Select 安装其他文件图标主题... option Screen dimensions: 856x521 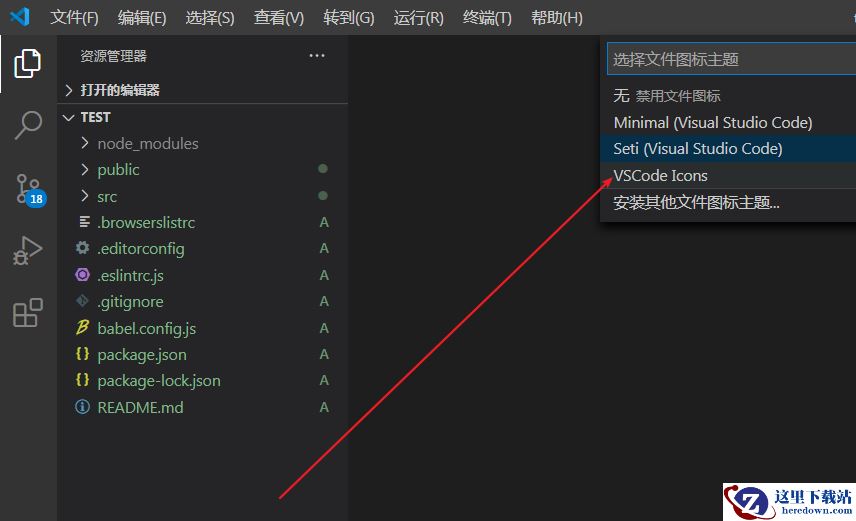728,203
